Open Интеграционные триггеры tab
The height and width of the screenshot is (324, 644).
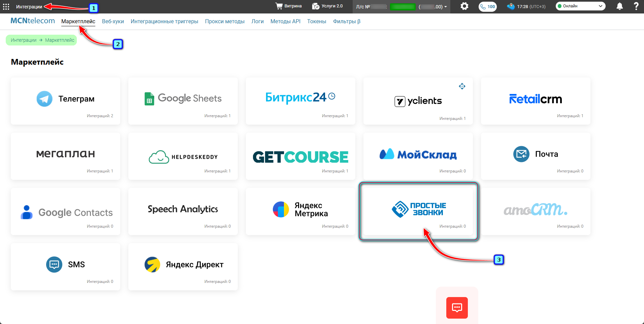[x=164, y=22]
